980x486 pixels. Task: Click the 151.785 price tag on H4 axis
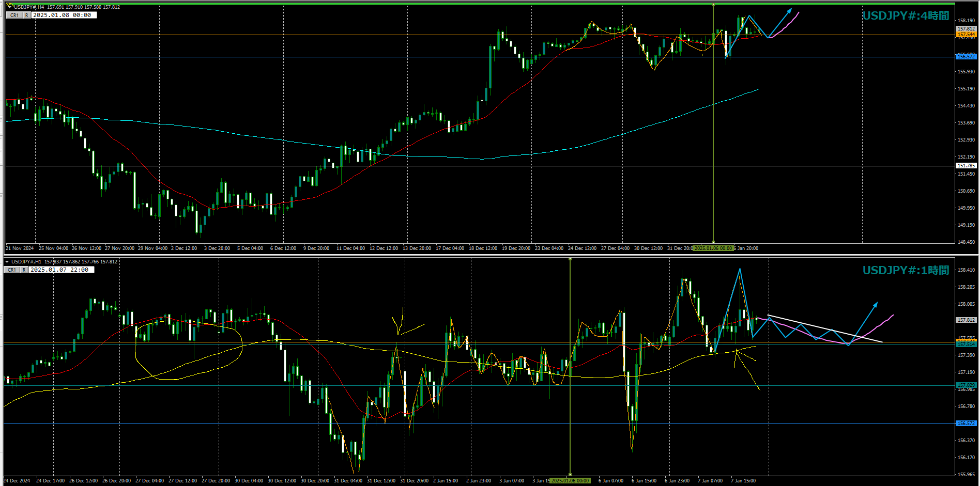tap(966, 166)
